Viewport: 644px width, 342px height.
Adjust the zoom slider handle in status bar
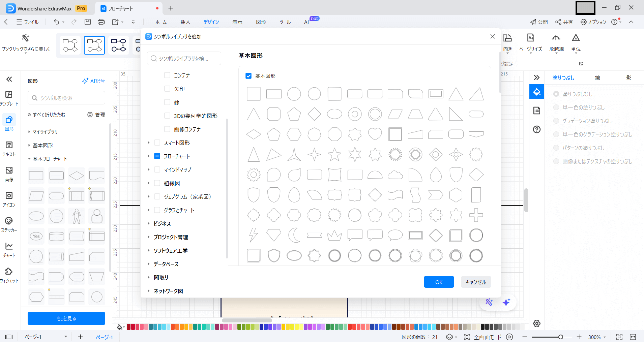[x=560, y=337]
